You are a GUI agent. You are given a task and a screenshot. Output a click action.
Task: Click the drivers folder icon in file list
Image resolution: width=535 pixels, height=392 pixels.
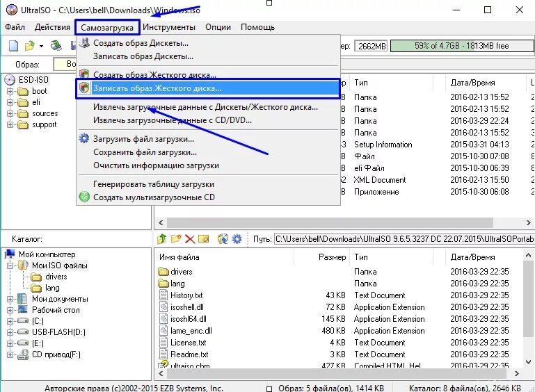(163, 272)
